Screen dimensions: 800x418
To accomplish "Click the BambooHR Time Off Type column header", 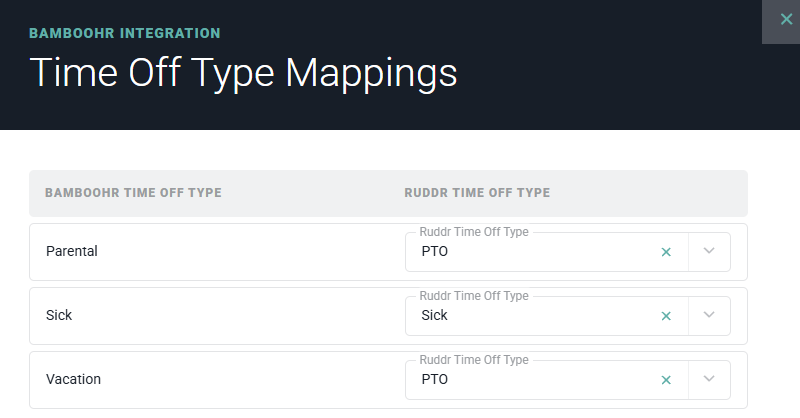I will 133,193.
